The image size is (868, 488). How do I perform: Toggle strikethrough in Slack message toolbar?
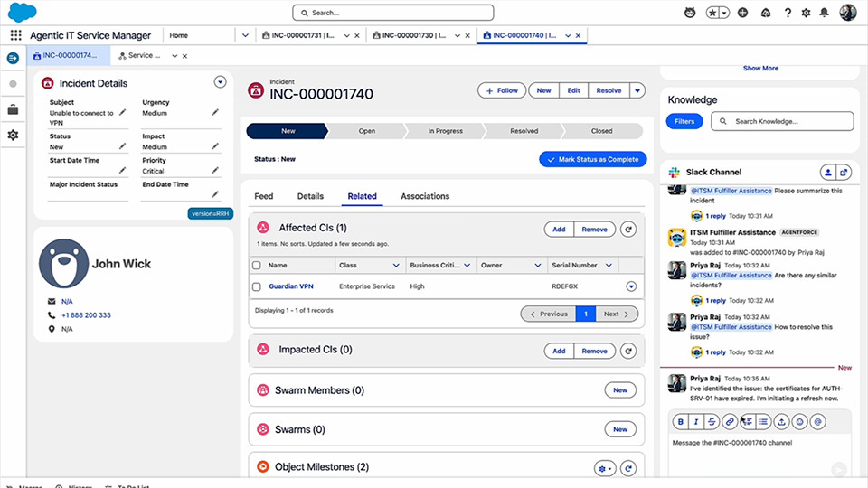712,422
